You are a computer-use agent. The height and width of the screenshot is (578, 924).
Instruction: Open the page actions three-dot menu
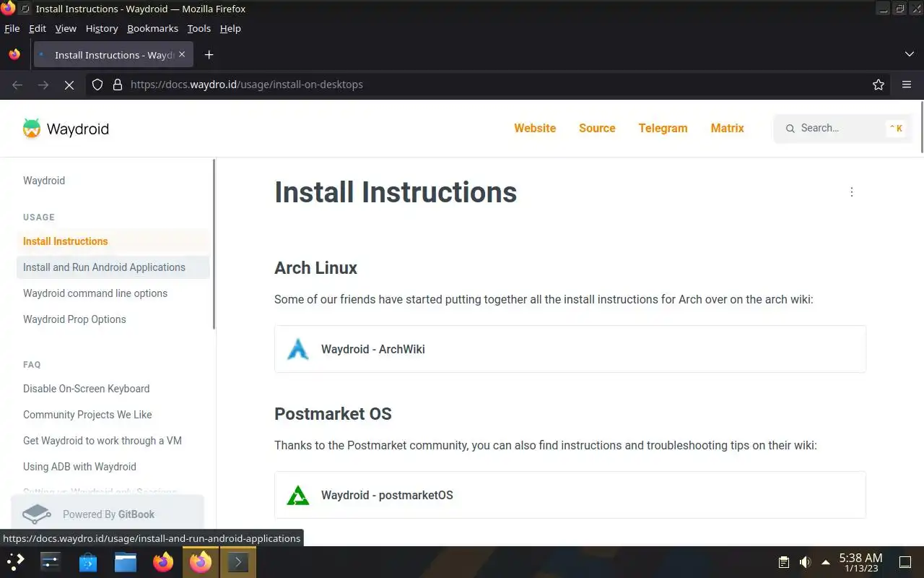[852, 192]
